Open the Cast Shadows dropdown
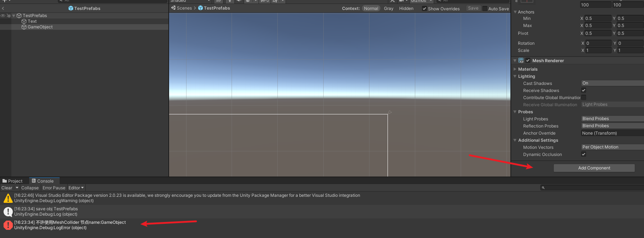 pos(612,83)
